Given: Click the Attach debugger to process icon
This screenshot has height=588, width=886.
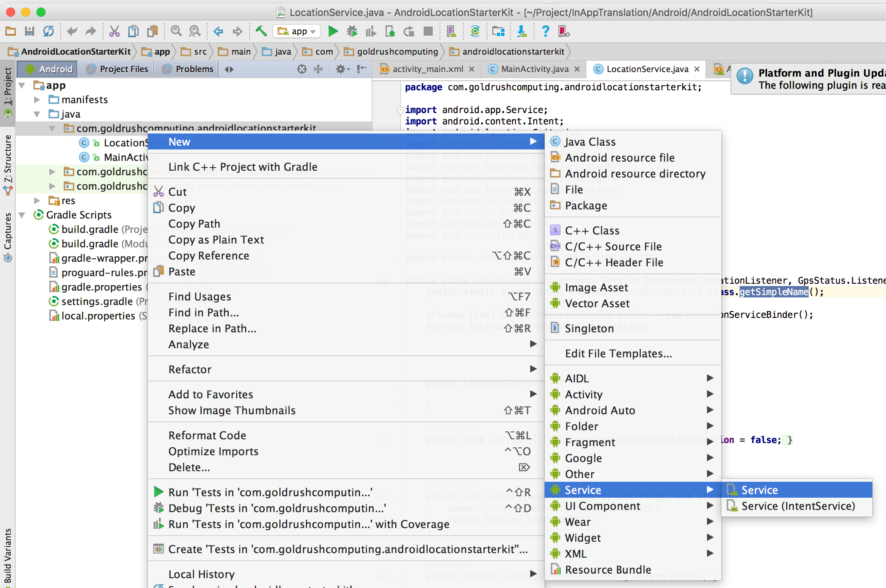Looking at the screenshot, I should [390, 31].
